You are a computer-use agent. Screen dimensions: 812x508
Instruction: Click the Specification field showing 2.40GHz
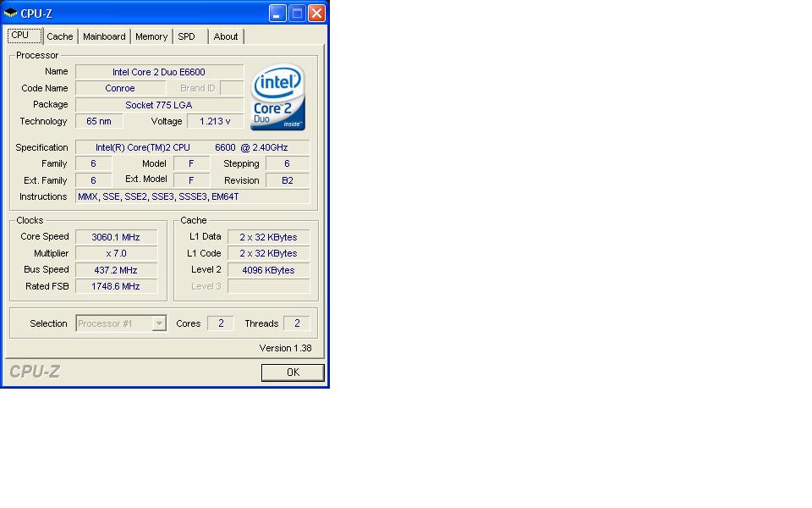(192, 147)
